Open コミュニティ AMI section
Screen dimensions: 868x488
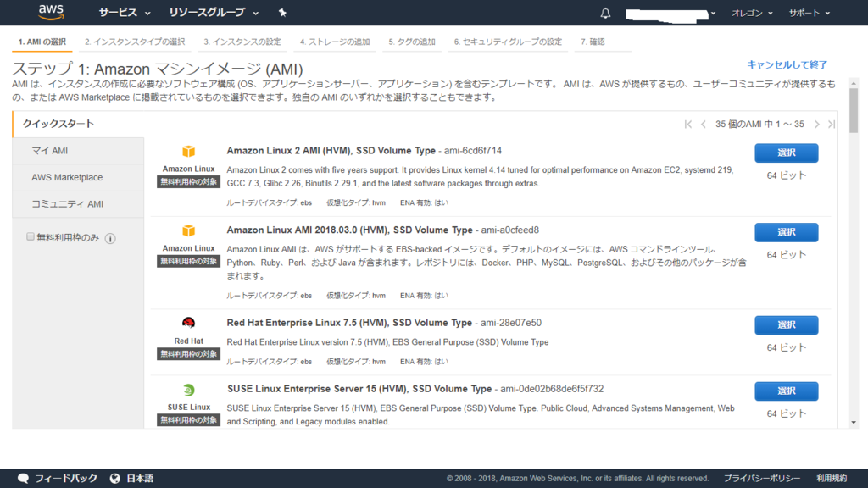click(x=78, y=204)
